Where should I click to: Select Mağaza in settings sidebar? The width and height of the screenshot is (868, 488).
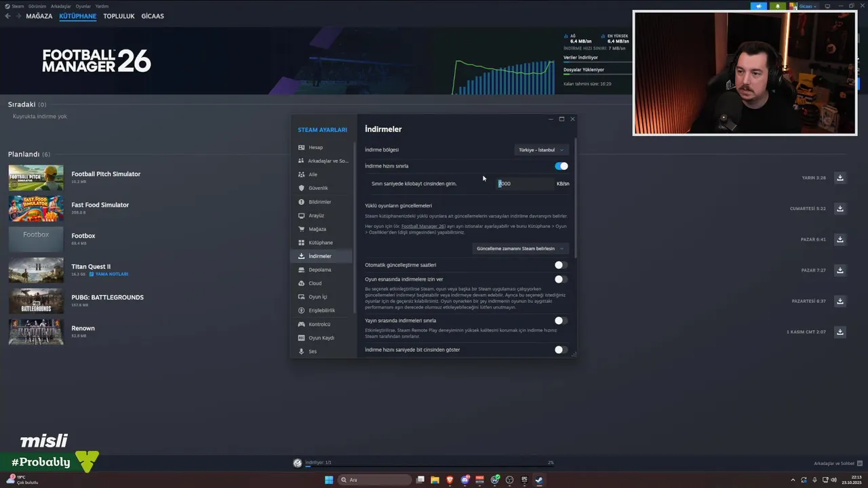[x=321, y=229]
